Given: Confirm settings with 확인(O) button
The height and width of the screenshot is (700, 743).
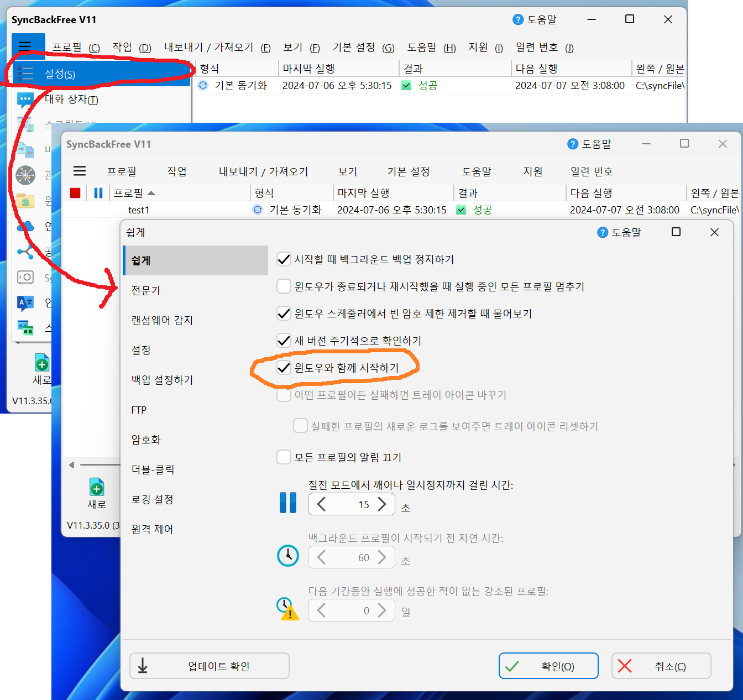Looking at the screenshot, I should coord(548,666).
